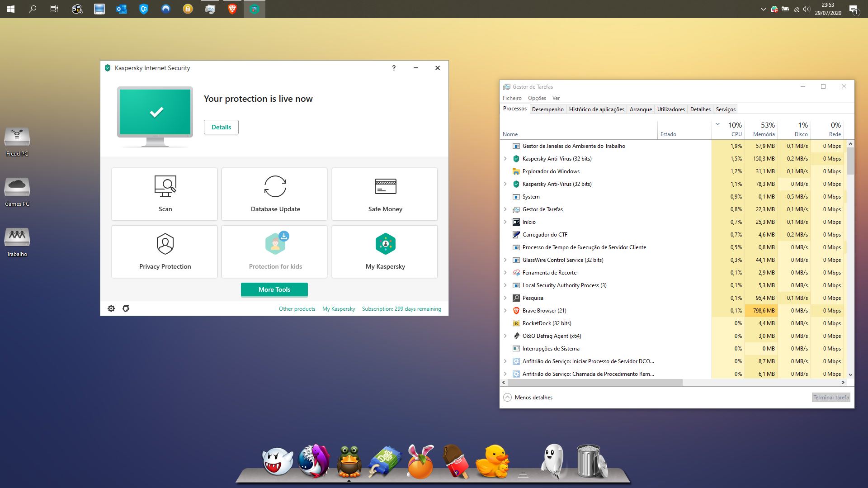Viewport: 868px width, 488px height.
Task: Sort processes by the Nome column
Action: tap(579, 129)
